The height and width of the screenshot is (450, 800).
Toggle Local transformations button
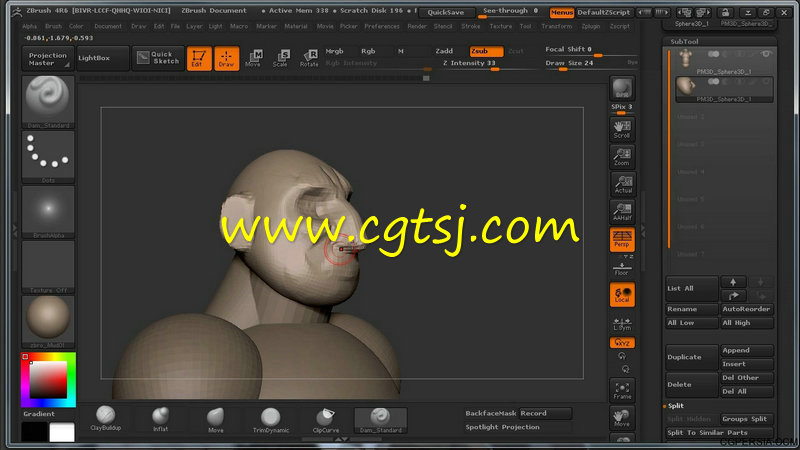(x=622, y=294)
